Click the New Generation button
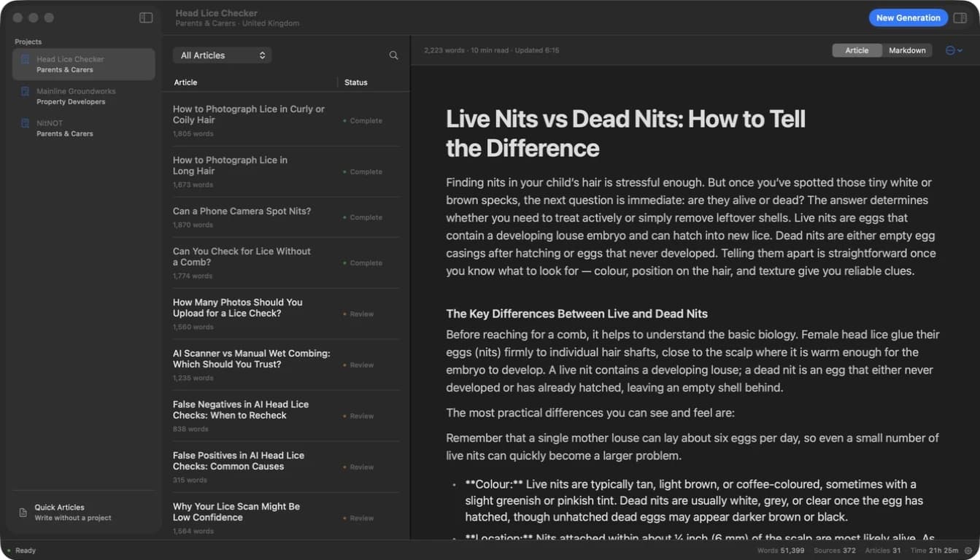The width and height of the screenshot is (980, 560). tap(908, 17)
